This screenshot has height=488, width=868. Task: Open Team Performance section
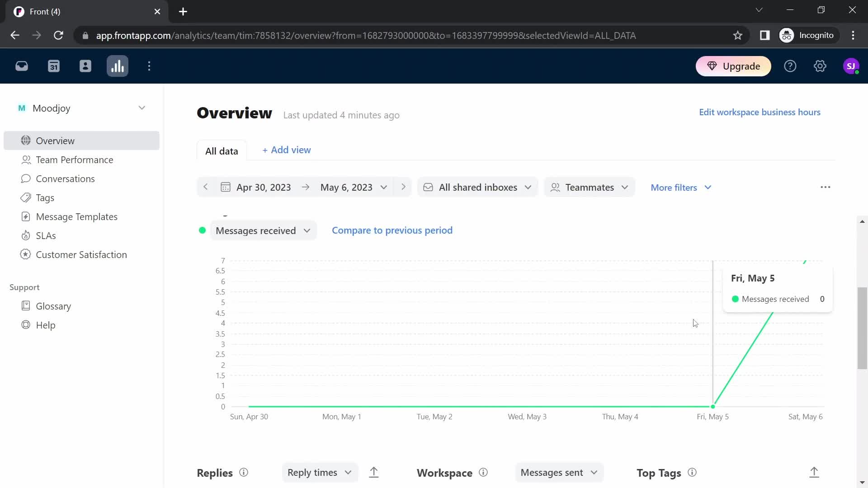[75, 160]
